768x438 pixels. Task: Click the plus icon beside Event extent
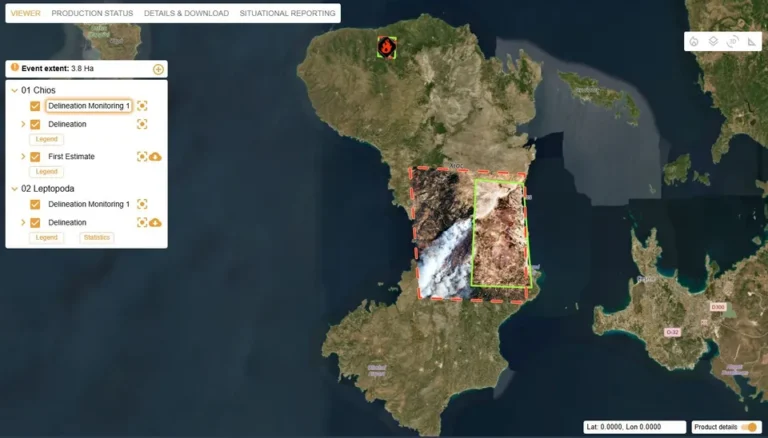point(158,69)
